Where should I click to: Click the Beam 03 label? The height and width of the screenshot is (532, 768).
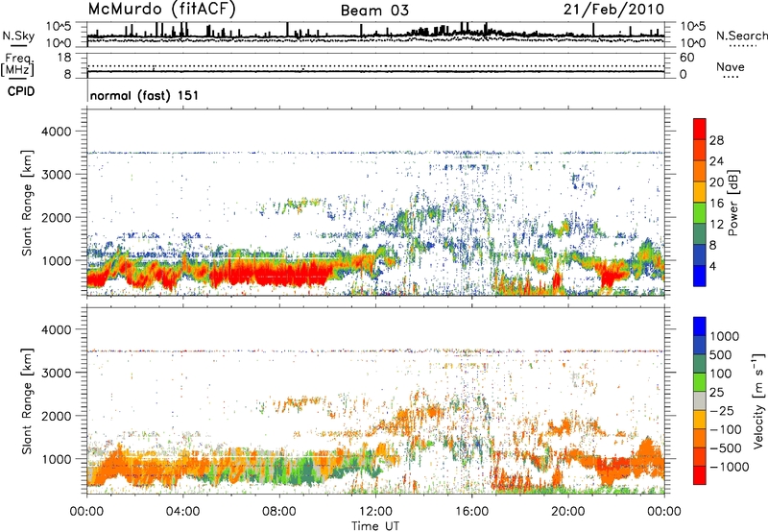coord(374,11)
